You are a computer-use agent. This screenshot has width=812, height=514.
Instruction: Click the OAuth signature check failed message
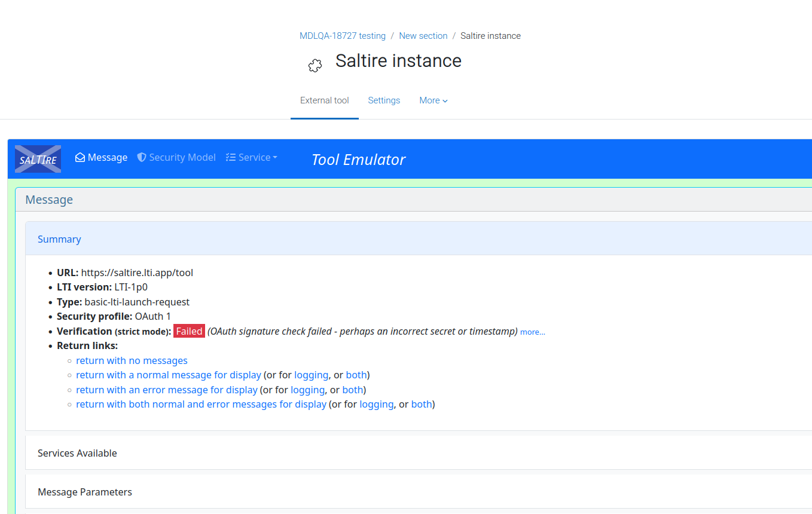click(362, 331)
